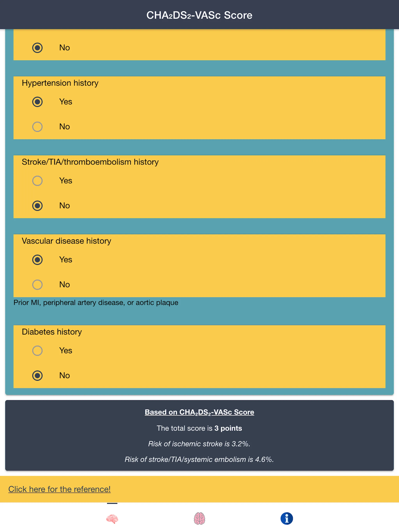Toggle No for Vascular disease history
399x532 pixels.
(x=37, y=285)
